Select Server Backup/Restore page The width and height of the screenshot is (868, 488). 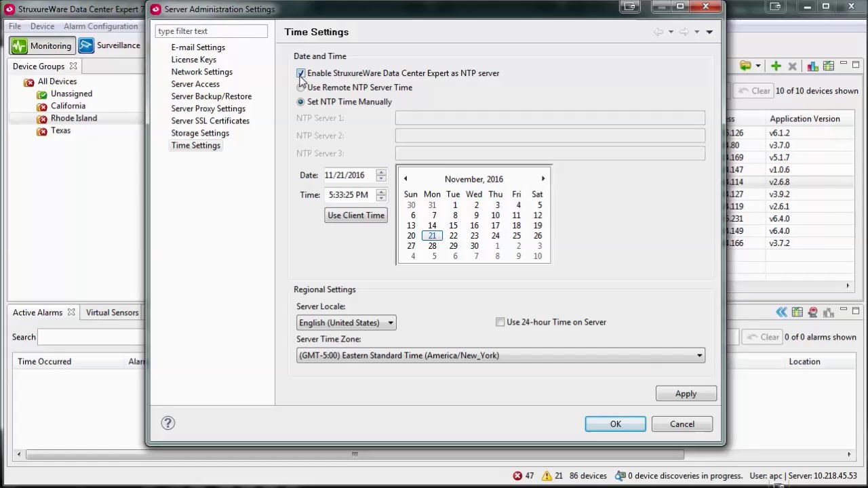212,96
